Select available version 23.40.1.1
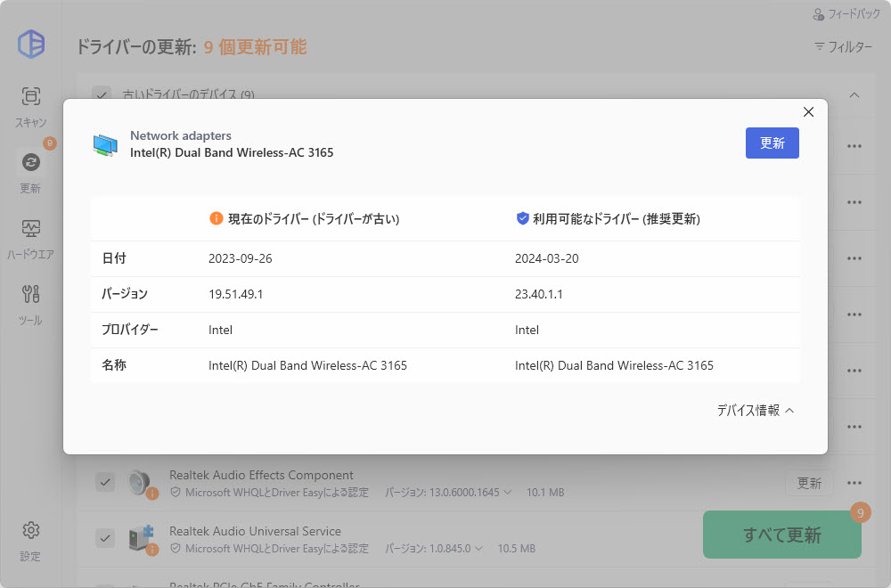The width and height of the screenshot is (891, 588). tap(539, 294)
